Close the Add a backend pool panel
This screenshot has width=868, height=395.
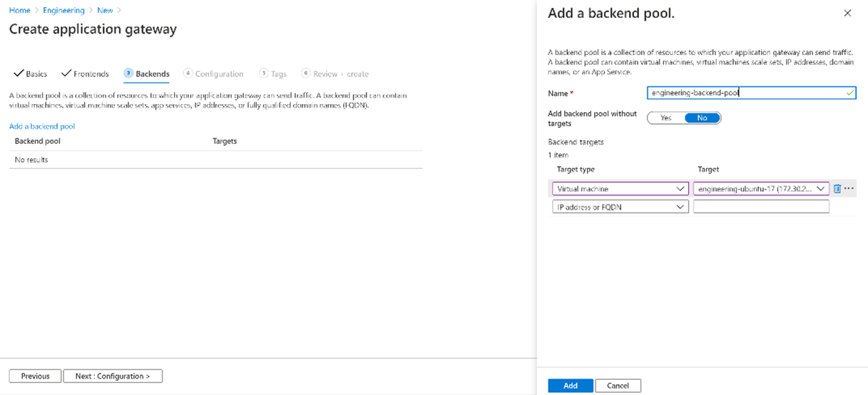(847, 14)
